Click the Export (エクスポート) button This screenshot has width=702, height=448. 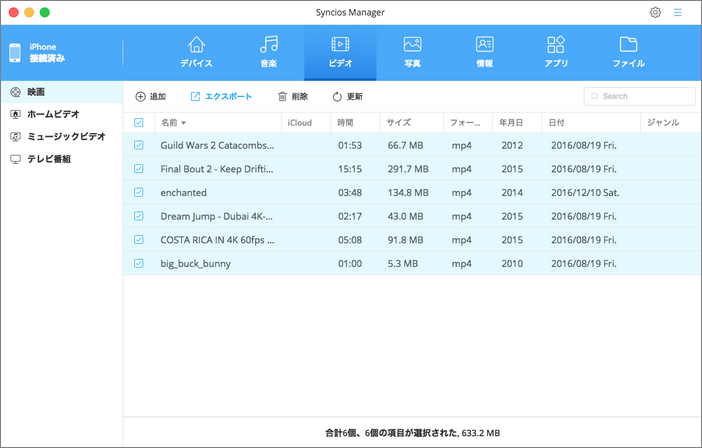pyautogui.click(x=221, y=96)
